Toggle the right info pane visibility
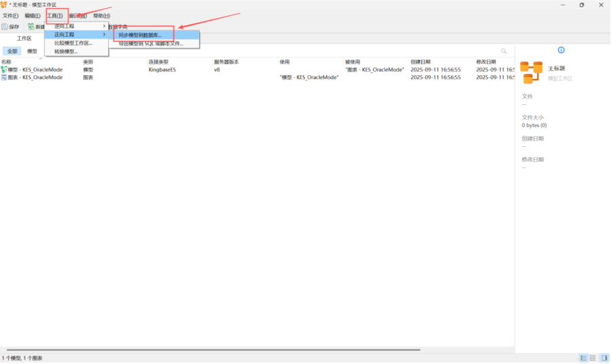611x364 pixels. tap(604, 357)
